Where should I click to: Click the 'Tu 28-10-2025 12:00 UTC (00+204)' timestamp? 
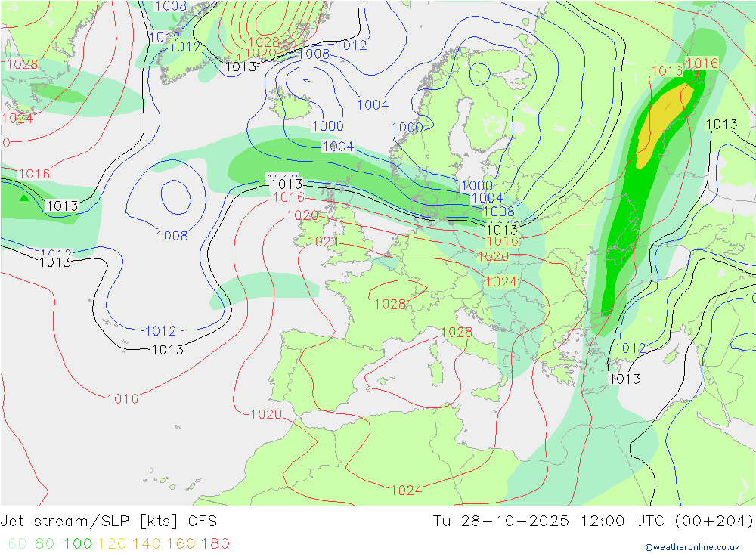(593, 522)
